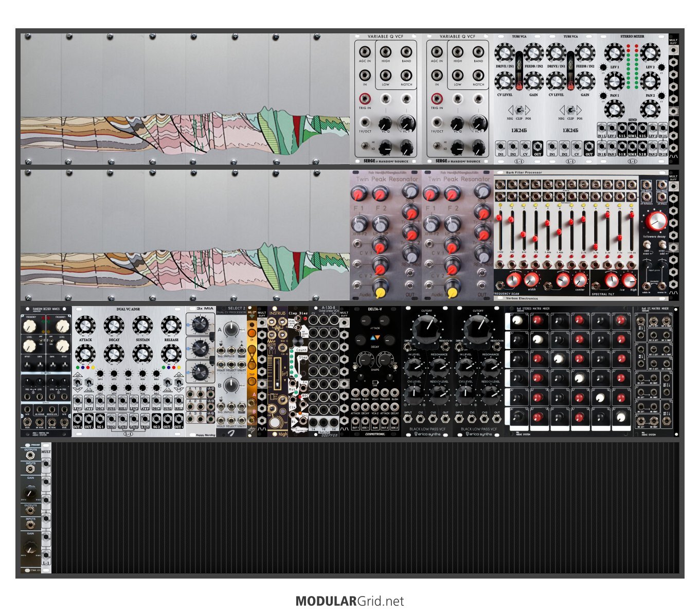Screen dimensions: 700x612
Task: Click HIGH output jack on left Variable Q VCF
Action: click(x=386, y=52)
